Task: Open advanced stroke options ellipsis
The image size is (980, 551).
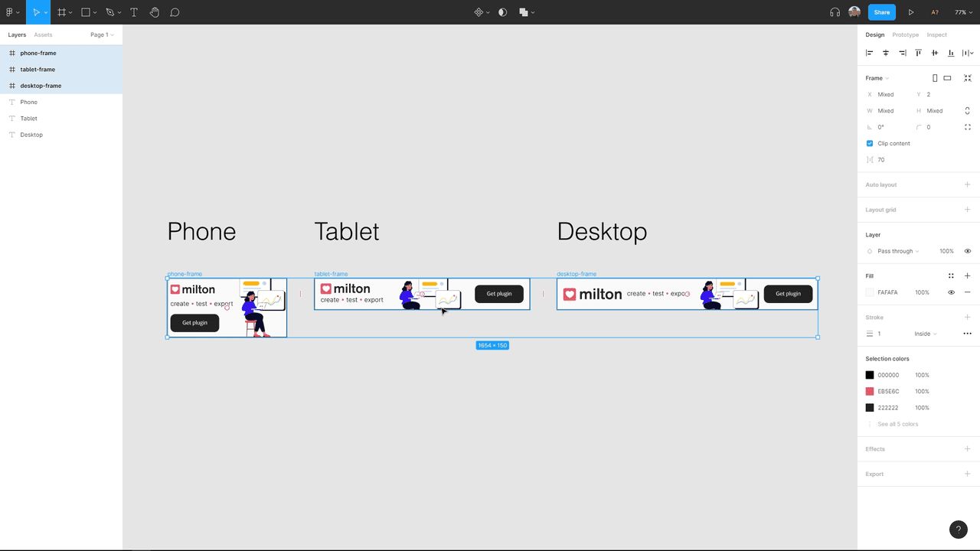Action: point(968,334)
